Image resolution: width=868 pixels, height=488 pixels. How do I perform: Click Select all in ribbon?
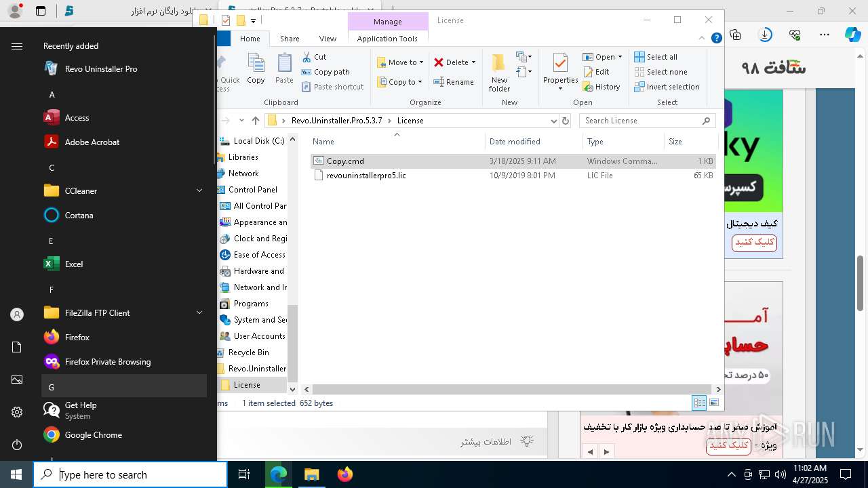click(656, 57)
